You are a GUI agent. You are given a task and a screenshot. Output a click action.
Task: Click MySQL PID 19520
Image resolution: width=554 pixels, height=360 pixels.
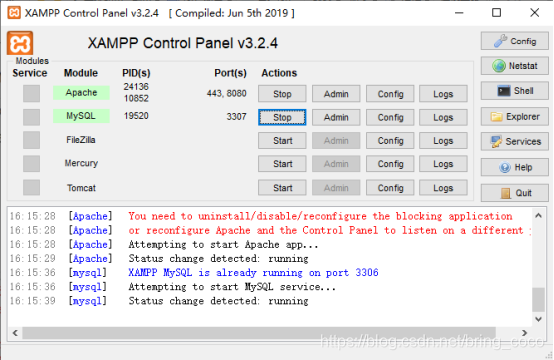click(x=136, y=116)
